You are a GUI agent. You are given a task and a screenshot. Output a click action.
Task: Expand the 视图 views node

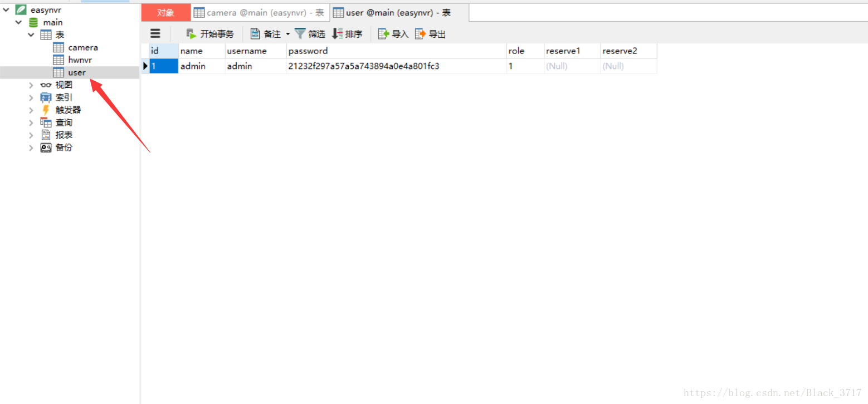pyautogui.click(x=31, y=85)
